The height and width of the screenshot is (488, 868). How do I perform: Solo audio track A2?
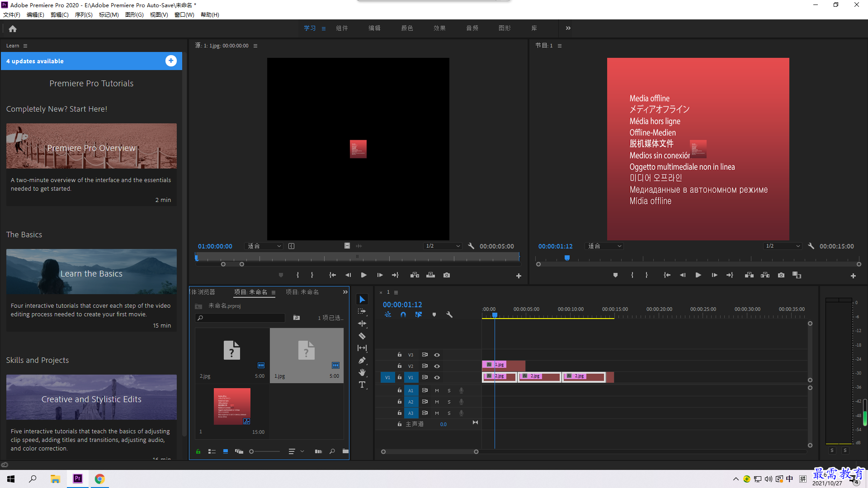449,402
